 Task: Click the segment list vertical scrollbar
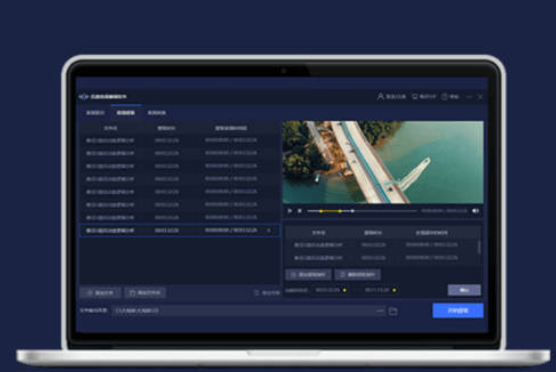tap(479, 247)
